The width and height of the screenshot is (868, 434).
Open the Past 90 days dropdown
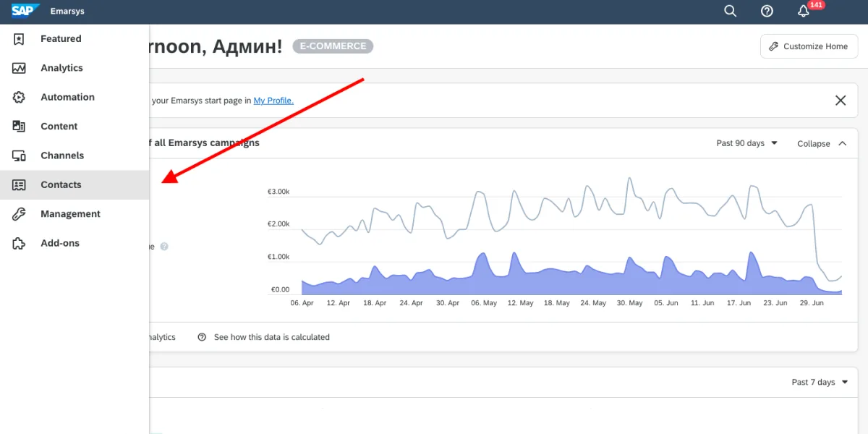click(x=747, y=143)
